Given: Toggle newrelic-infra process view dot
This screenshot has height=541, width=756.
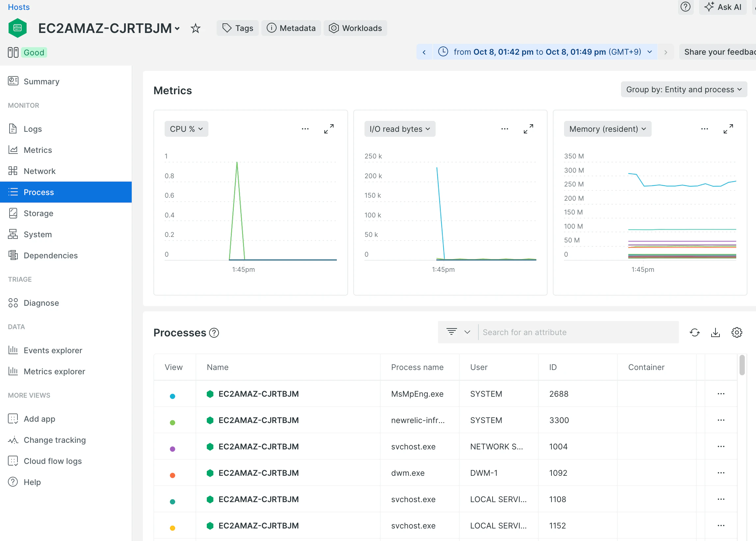Looking at the screenshot, I should [173, 423].
